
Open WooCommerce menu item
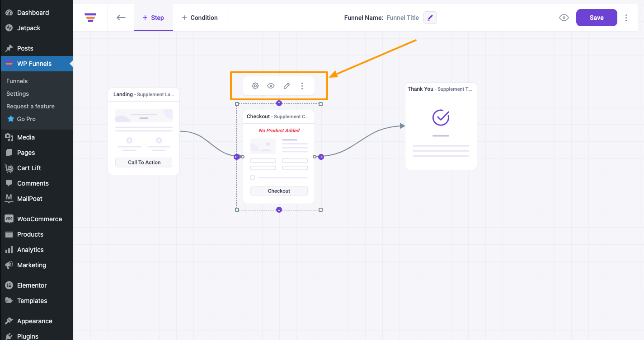click(x=37, y=219)
